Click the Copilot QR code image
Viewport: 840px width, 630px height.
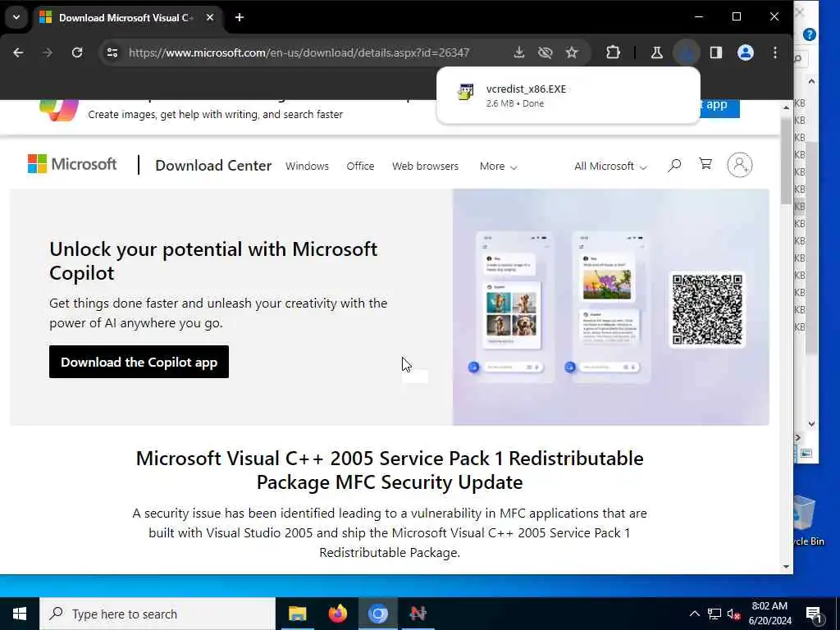[x=707, y=309]
